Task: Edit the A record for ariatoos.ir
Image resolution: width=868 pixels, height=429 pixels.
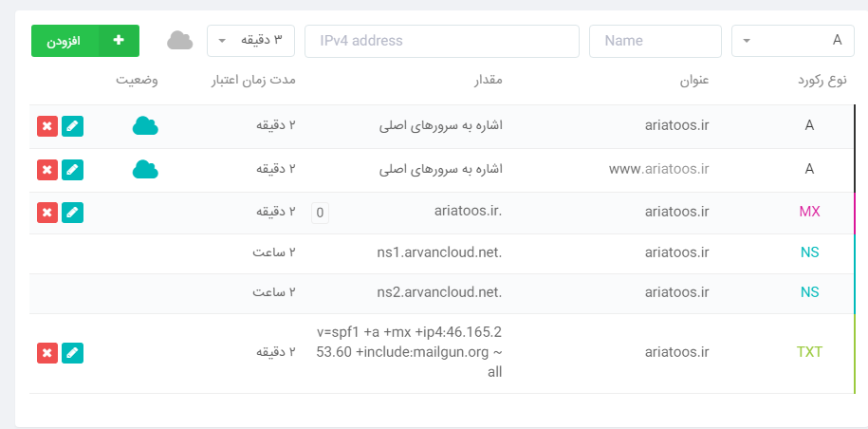Action: click(x=72, y=126)
